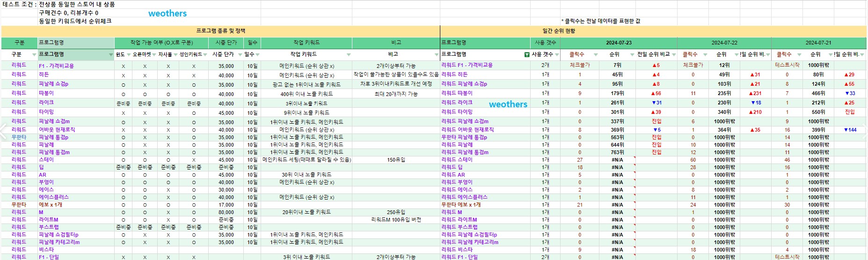Select the '구매건수 0, 리뷰개수 0' condition cell
868x260 pixels.
pos(69,13)
